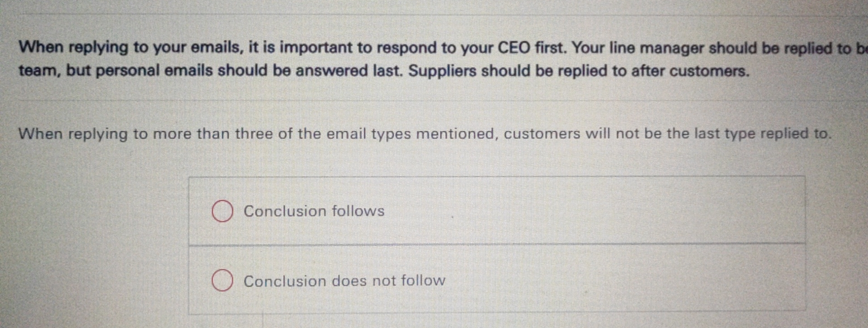Viewport: 868px width, 328px height.
Task: Click the Conclusion follows label text
Action: click(x=314, y=211)
